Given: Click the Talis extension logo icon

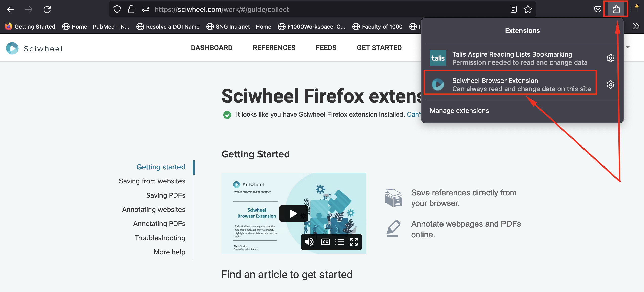Looking at the screenshot, I should click(x=438, y=58).
